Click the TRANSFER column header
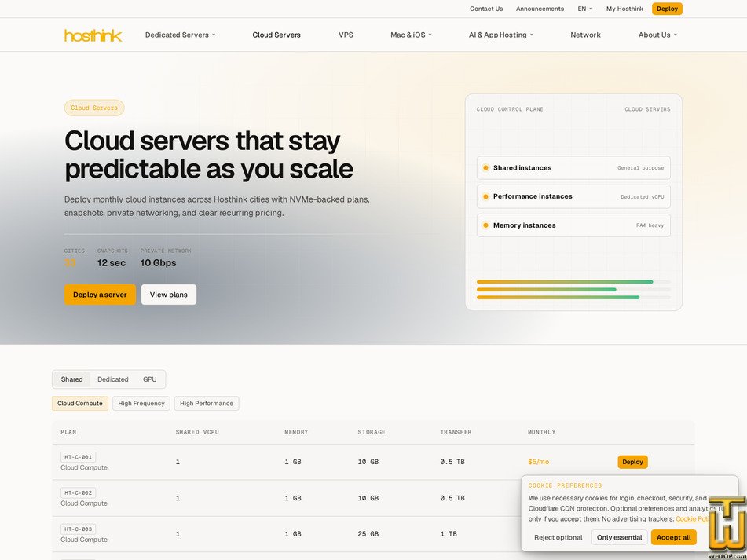Viewport: 747px width, 560px height. 456,432
